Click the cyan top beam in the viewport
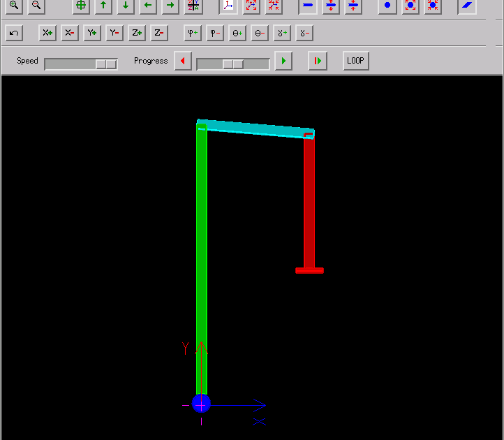This screenshot has width=504, height=440. pyautogui.click(x=255, y=129)
